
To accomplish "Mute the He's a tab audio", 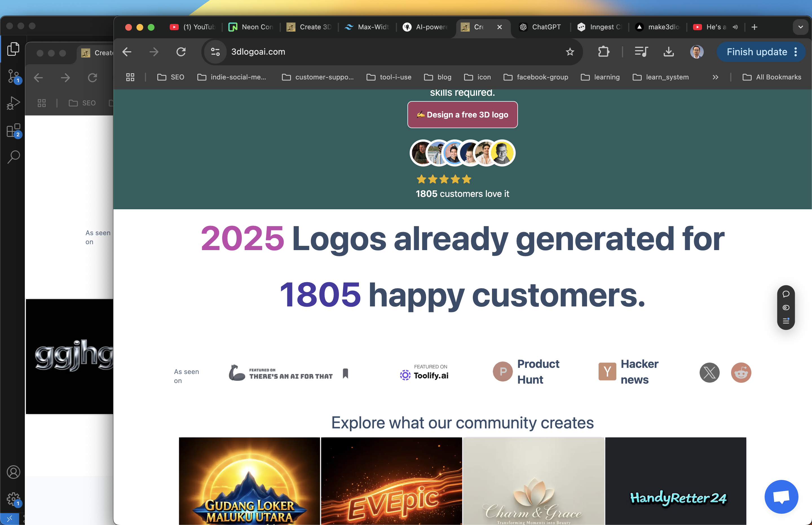I will [x=735, y=27].
